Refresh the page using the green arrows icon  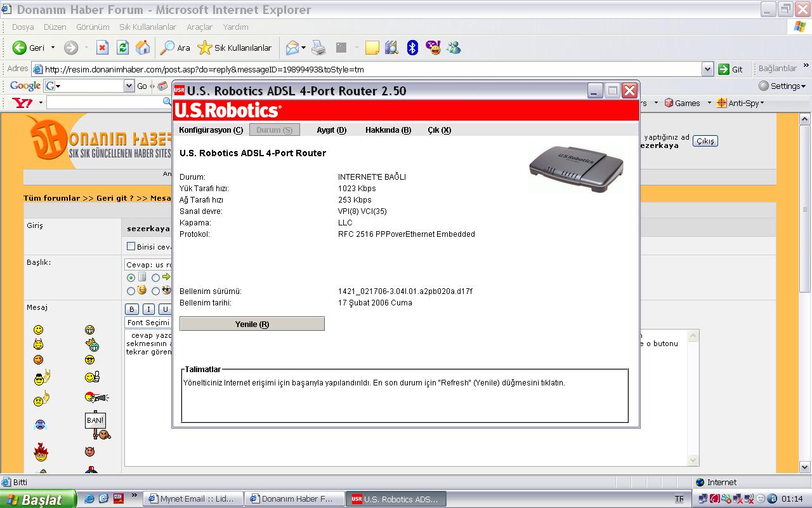122,48
